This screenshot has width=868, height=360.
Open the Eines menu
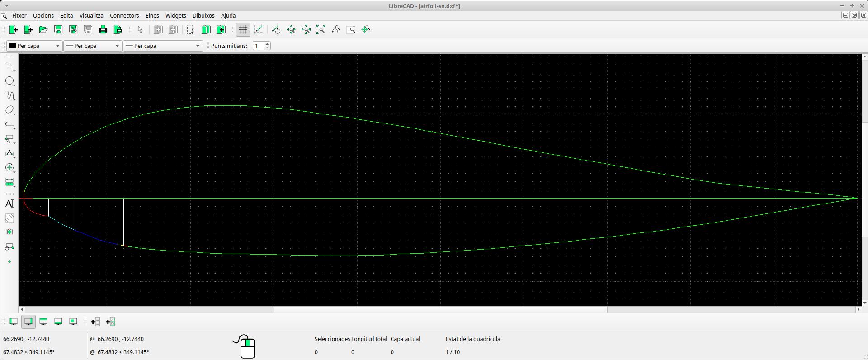pyautogui.click(x=152, y=15)
